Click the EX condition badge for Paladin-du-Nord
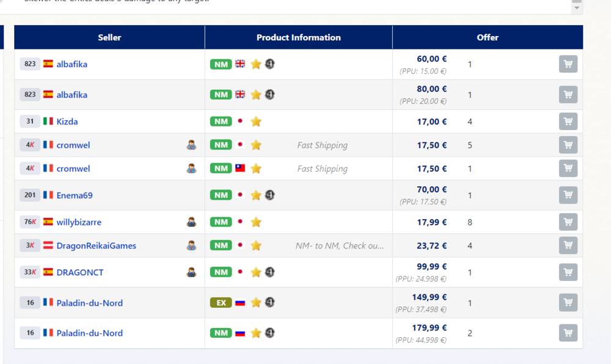This screenshot has width=611, height=364. coord(221,303)
